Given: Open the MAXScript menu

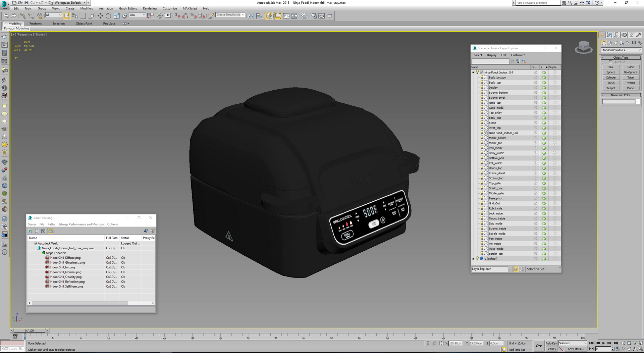Looking at the screenshot, I should [190, 8].
